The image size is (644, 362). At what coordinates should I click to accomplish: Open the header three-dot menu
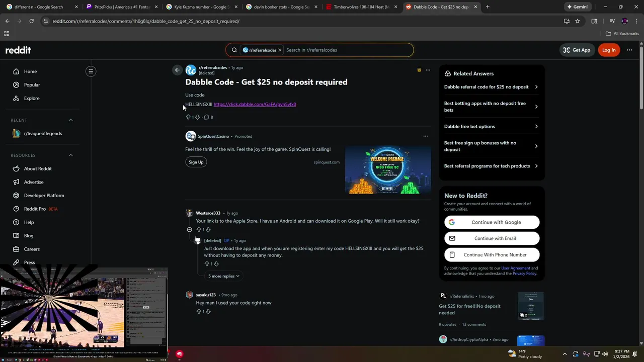pos(629,50)
